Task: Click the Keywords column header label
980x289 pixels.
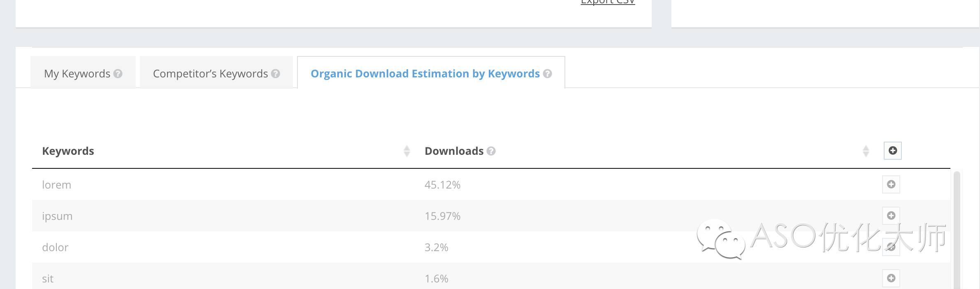Action: pos(68,151)
